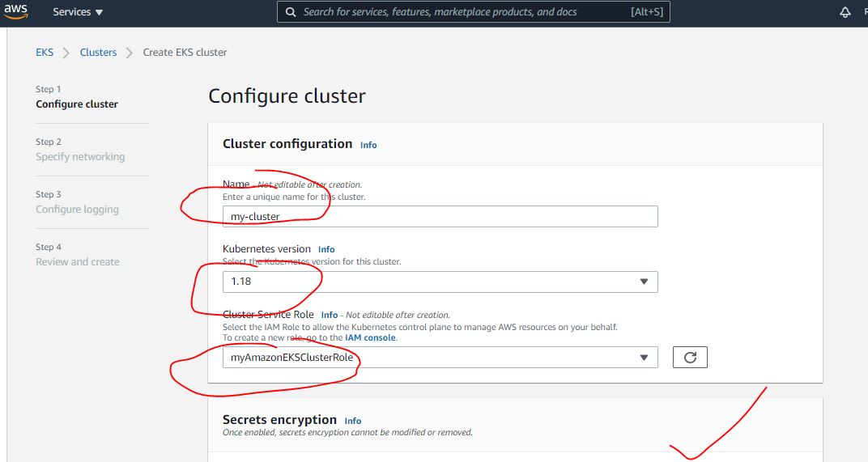
Task: Expand the Kubernetes version dropdown
Action: tap(440, 282)
